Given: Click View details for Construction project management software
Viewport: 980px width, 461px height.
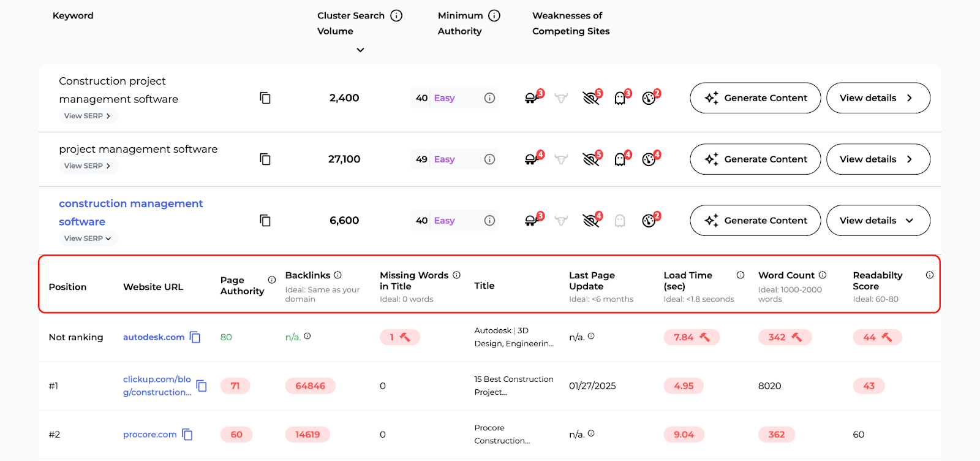Looking at the screenshot, I should click(x=877, y=97).
